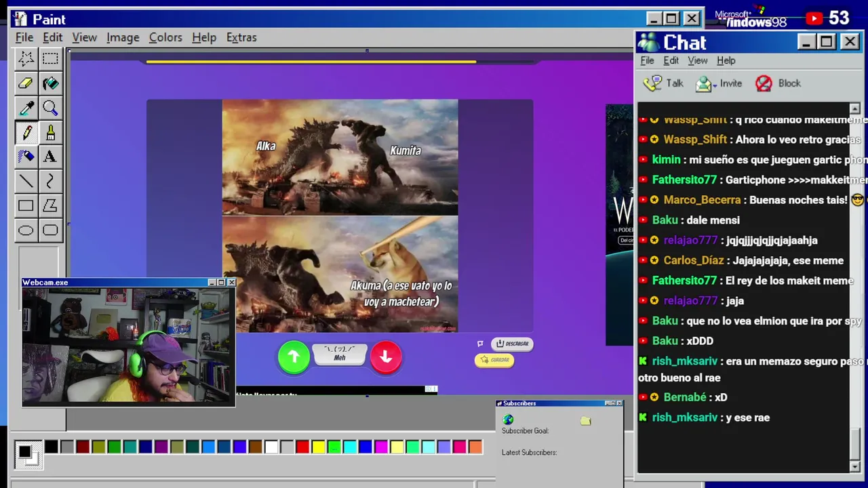Pick the black swatch in the palette

pos(51,447)
